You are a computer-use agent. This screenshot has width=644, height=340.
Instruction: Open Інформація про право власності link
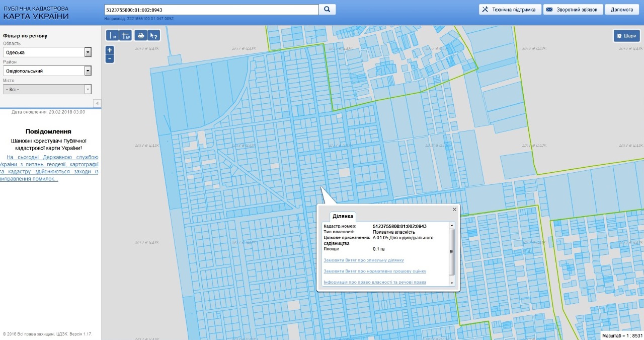tap(375, 282)
